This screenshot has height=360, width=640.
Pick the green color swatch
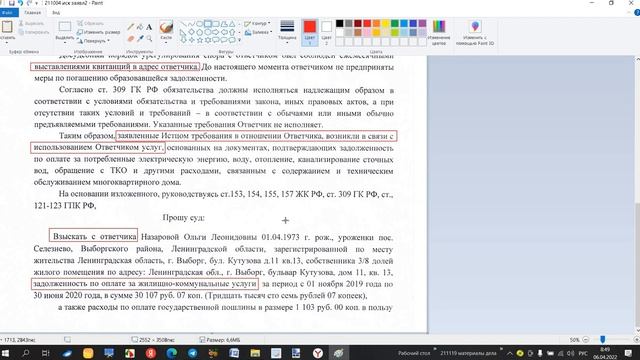[x=395, y=23]
